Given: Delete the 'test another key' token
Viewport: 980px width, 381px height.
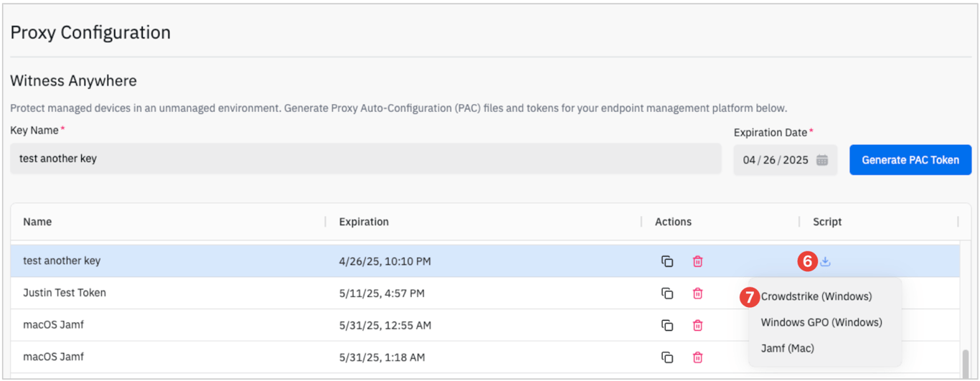Looking at the screenshot, I should coord(697,262).
